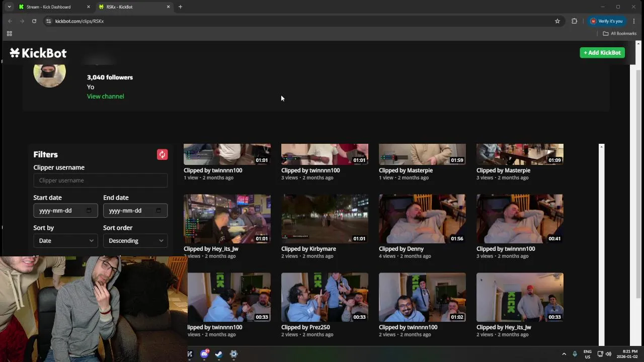Click '4 views • 2 months ago' text
The image size is (644, 362).
click(x=405, y=256)
